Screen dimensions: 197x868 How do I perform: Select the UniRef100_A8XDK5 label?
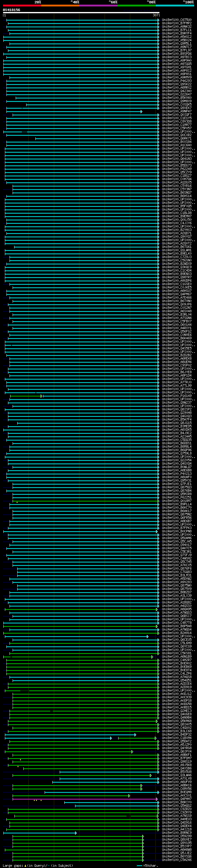[177, 430]
